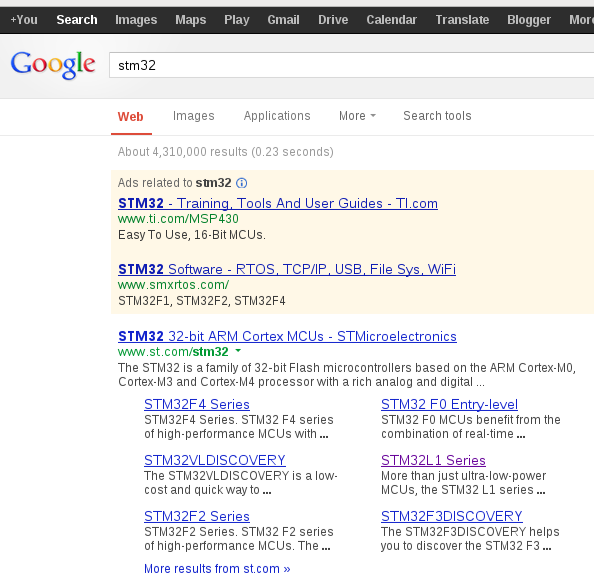Open STM32F2 Series sitelink
The image size is (594, 588).
tap(197, 516)
